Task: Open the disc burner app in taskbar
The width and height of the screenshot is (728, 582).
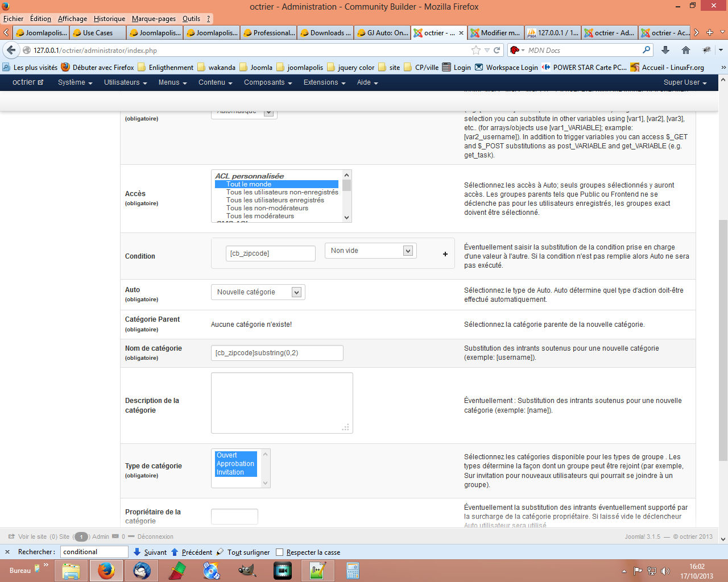Action: pyautogui.click(x=212, y=570)
